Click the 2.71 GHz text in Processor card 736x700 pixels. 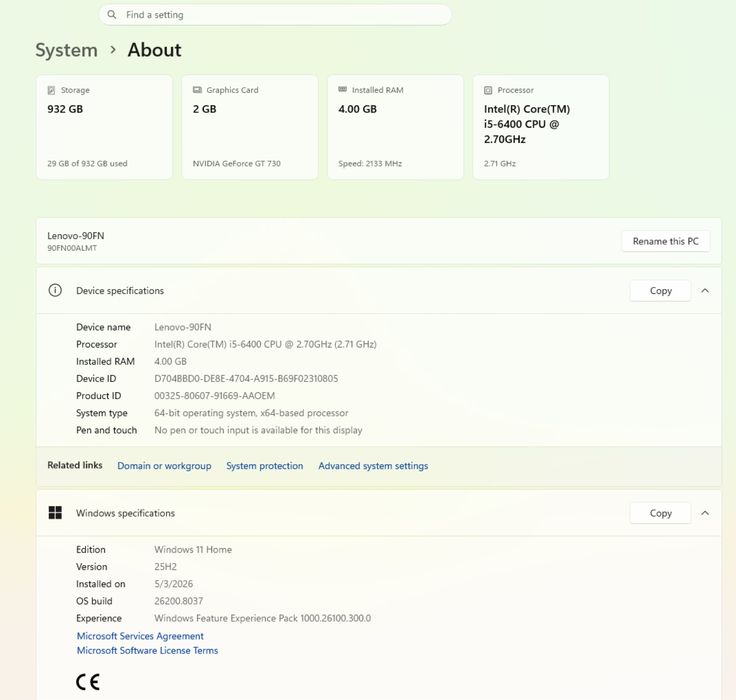[499, 163]
